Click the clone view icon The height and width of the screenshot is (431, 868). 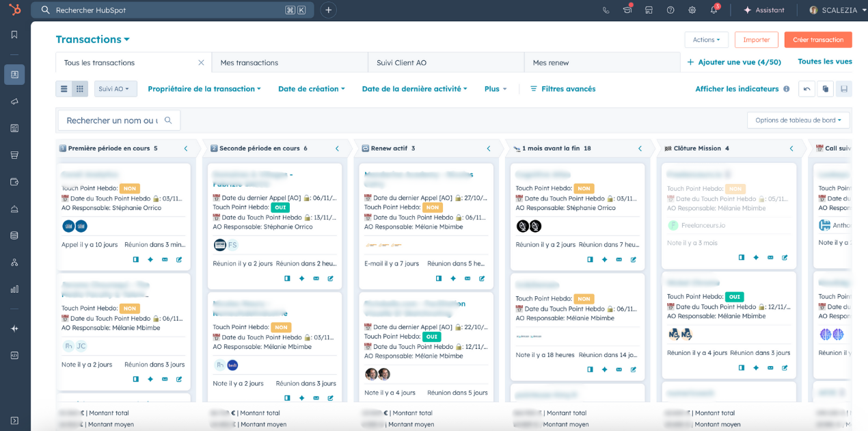[825, 89]
